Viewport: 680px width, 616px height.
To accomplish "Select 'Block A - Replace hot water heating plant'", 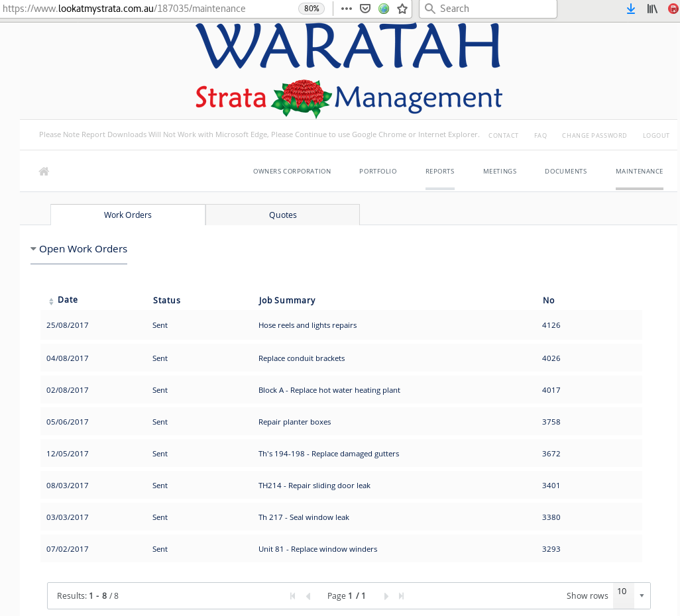I will (x=329, y=390).
